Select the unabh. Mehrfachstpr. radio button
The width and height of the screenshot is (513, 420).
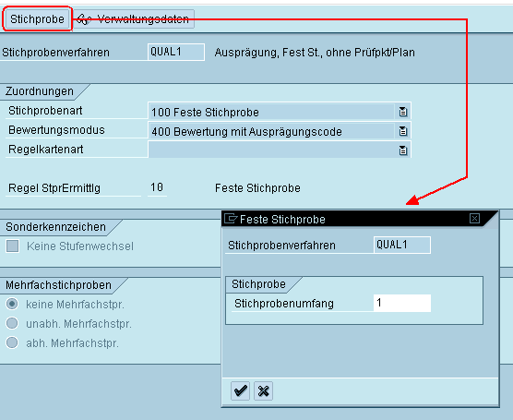click(x=12, y=323)
